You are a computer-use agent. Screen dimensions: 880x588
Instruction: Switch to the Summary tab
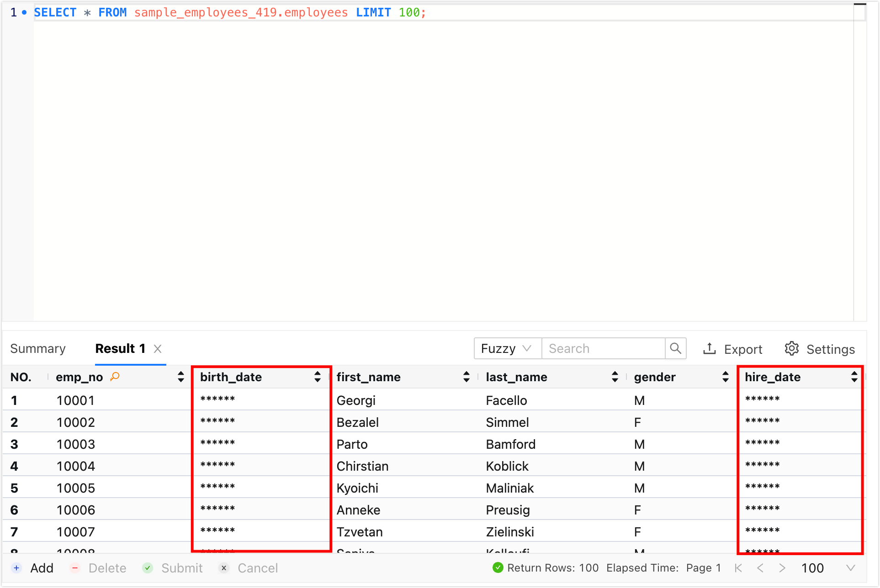[38, 349]
